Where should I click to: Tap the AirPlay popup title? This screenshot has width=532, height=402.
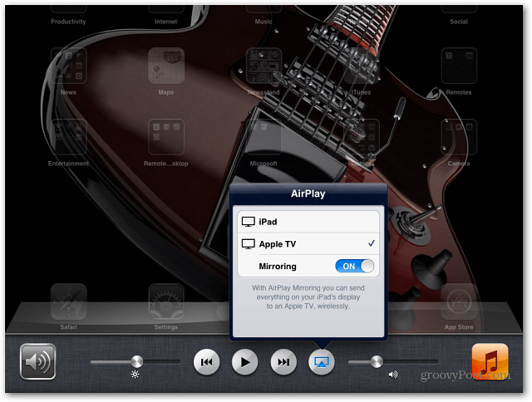point(308,194)
